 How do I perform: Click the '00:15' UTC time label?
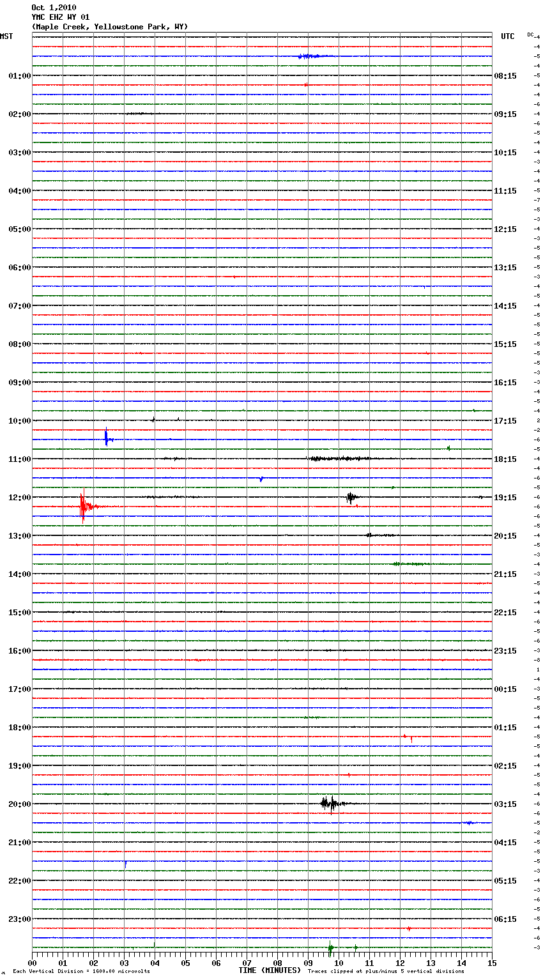click(x=505, y=689)
